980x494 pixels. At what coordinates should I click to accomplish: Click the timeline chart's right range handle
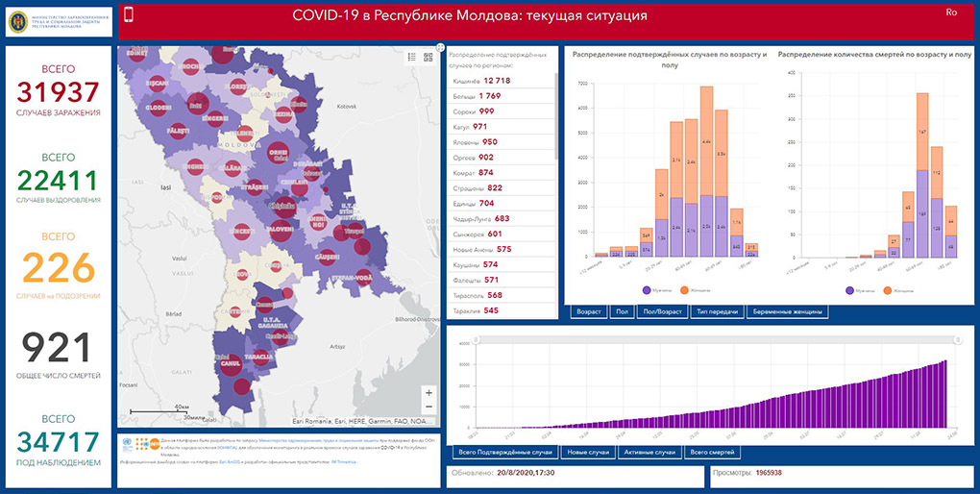956,339
